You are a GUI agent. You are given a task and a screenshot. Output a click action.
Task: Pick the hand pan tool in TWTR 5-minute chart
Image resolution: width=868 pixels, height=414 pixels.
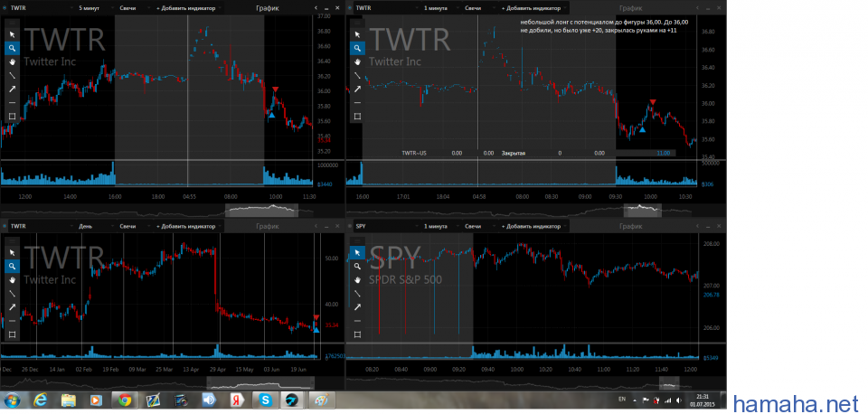point(12,61)
